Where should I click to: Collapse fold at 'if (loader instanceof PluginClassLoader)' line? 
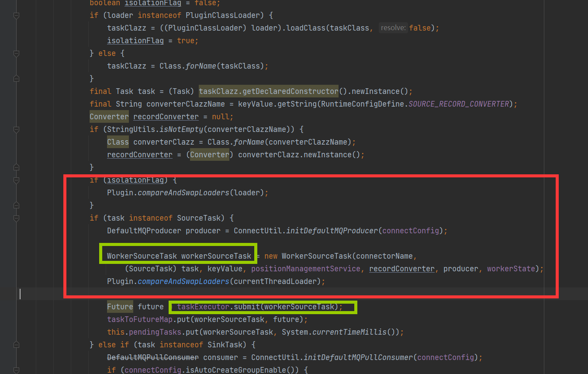(x=16, y=15)
